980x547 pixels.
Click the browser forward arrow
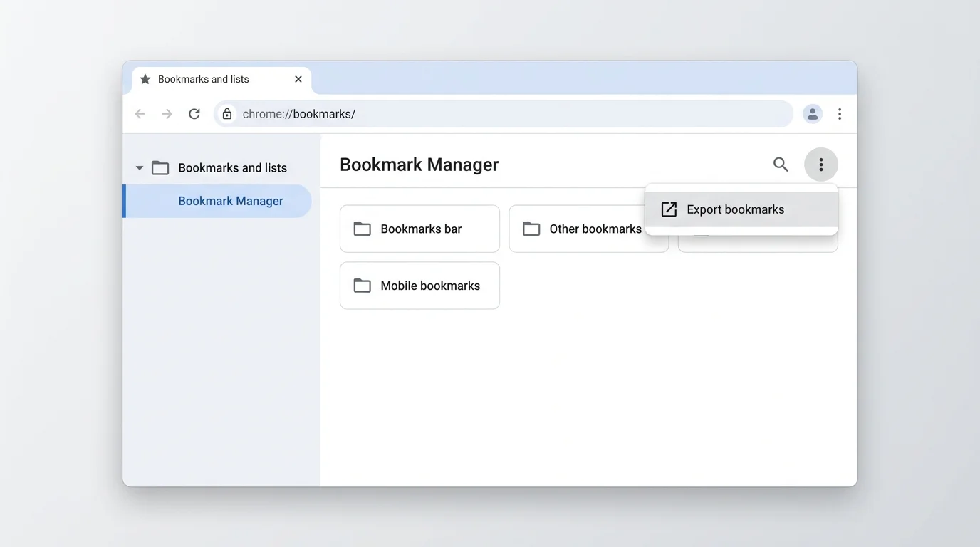coord(167,114)
